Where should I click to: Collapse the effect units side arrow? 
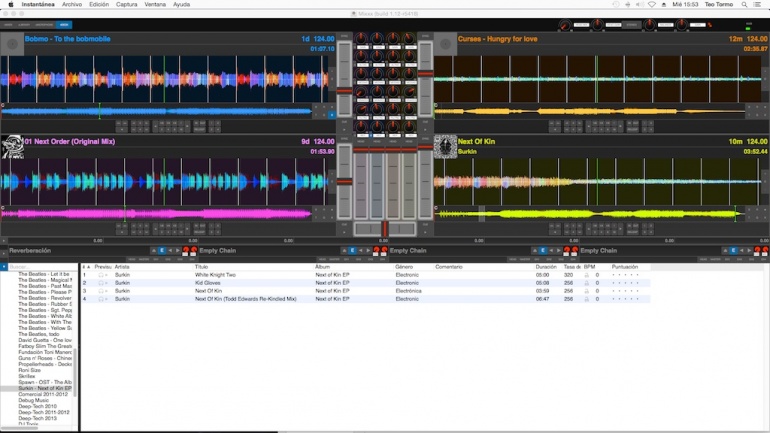[x=4, y=254]
